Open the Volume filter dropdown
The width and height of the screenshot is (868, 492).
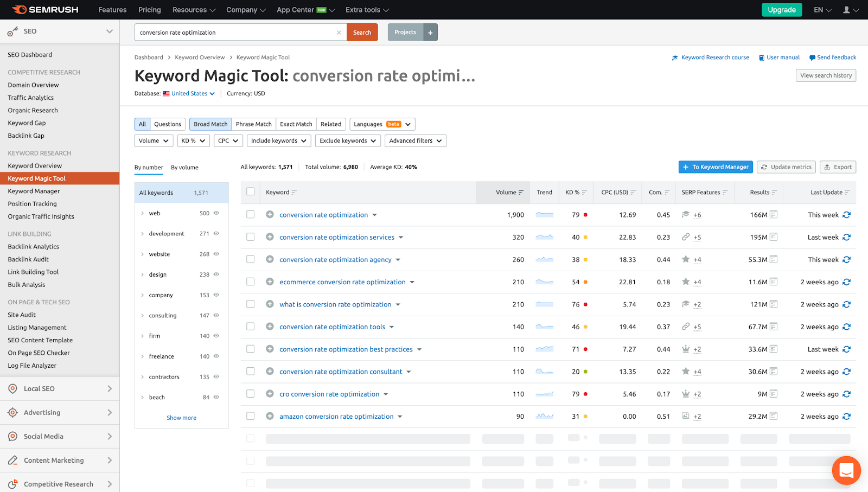click(x=154, y=141)
